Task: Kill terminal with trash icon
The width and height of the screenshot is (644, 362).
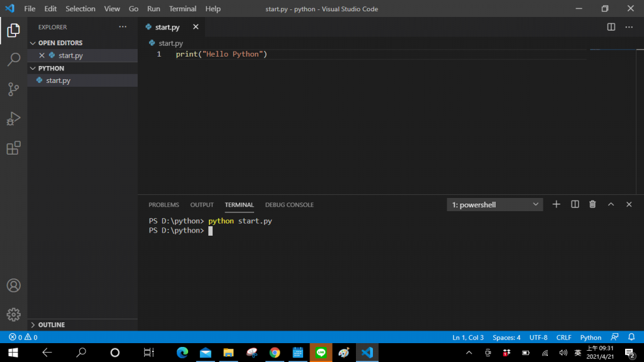Action: [592, 204]
